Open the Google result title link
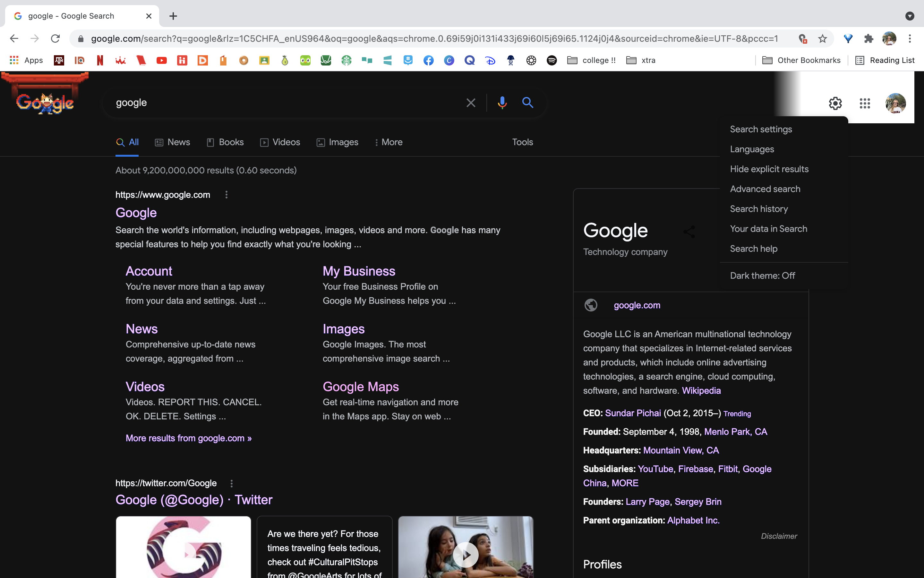The image size is (924, 578). point(136,213)
